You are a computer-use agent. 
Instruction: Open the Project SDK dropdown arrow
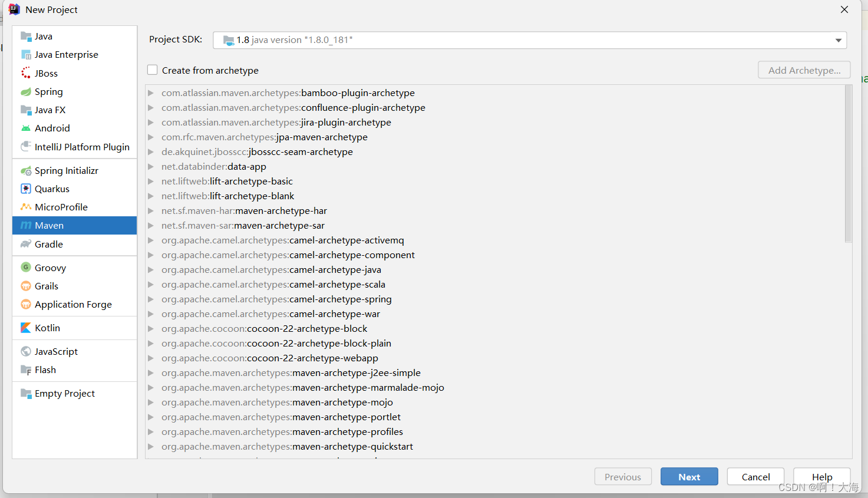pos(838,40)
